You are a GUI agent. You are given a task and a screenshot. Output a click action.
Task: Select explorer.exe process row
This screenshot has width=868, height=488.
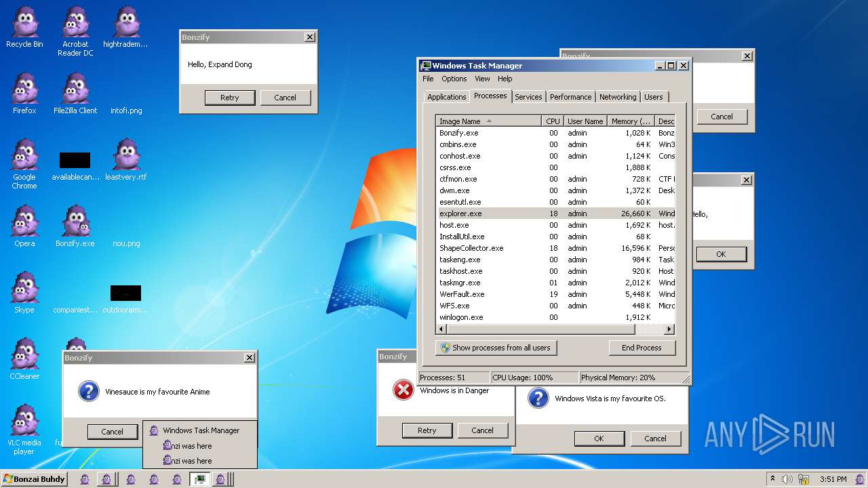coord(555,213)
